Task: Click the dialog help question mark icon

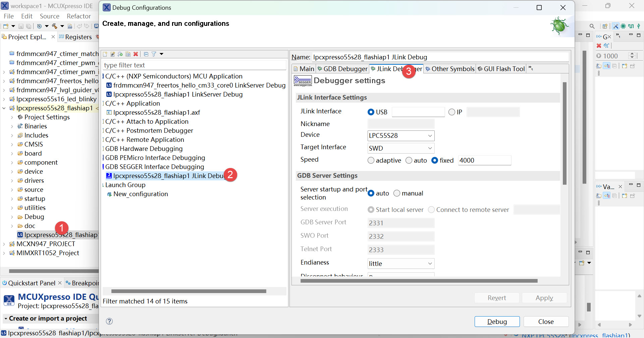Action: pos(109,321)
